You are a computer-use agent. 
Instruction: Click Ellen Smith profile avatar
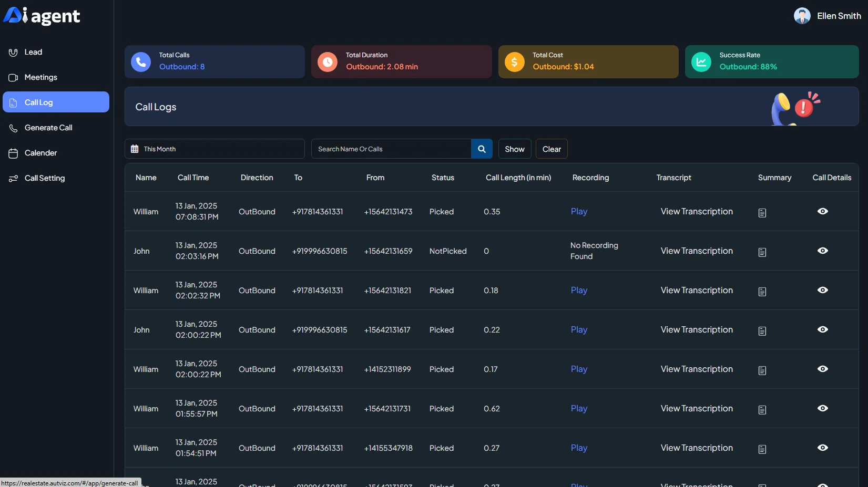click(802, 16)
